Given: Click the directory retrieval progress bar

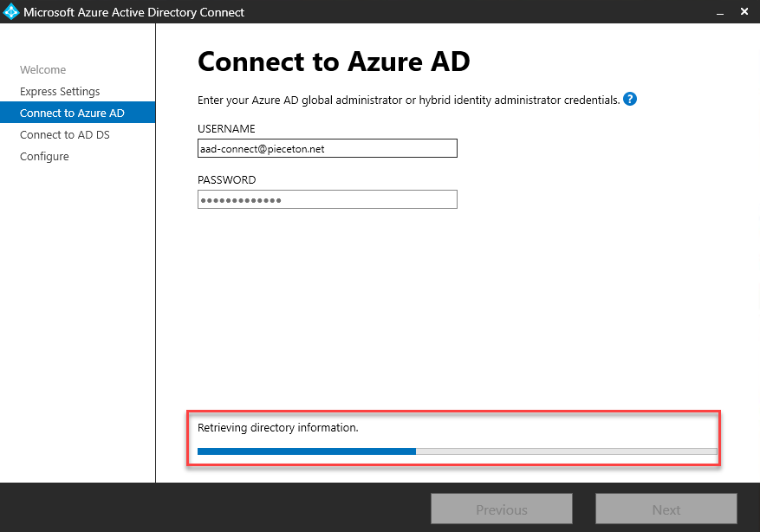Looking at the screenshot, I should (x=457, y=451).
